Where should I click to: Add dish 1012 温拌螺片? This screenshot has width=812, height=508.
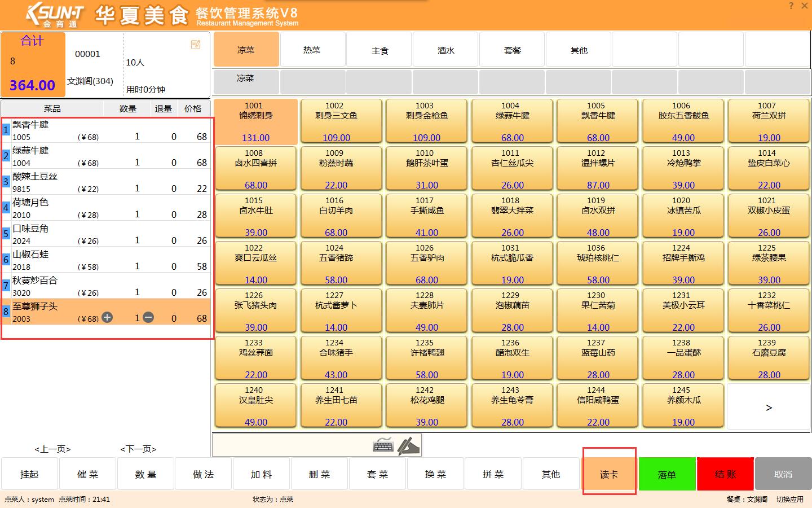[598, 169]
